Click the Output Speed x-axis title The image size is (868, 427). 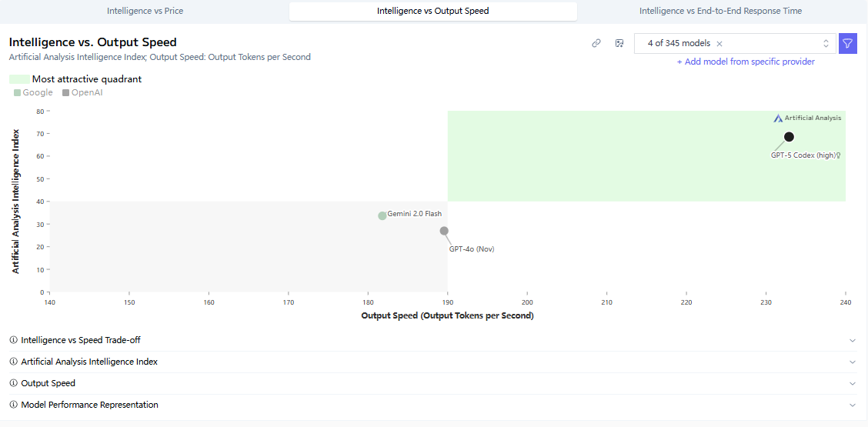pos(447,315)
